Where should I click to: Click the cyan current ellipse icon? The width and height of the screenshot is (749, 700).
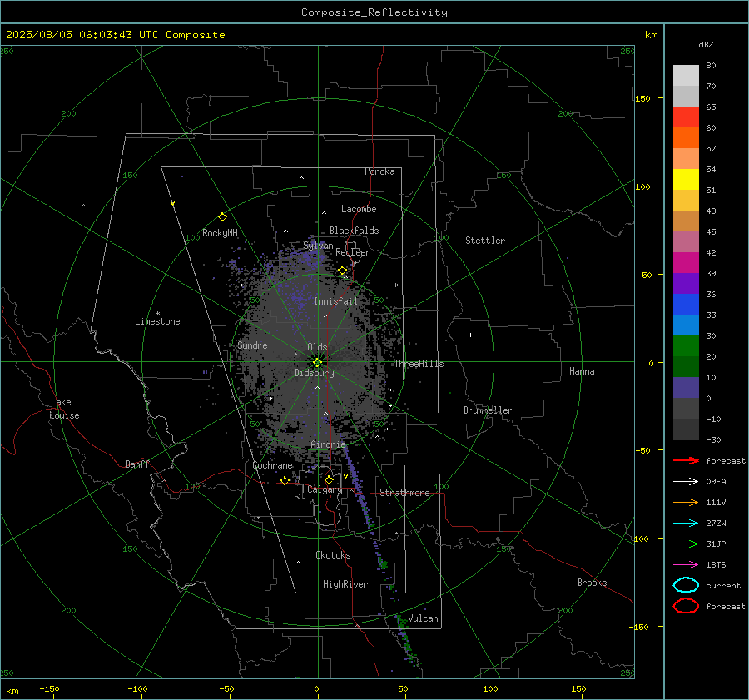click(x=686, y=585)
